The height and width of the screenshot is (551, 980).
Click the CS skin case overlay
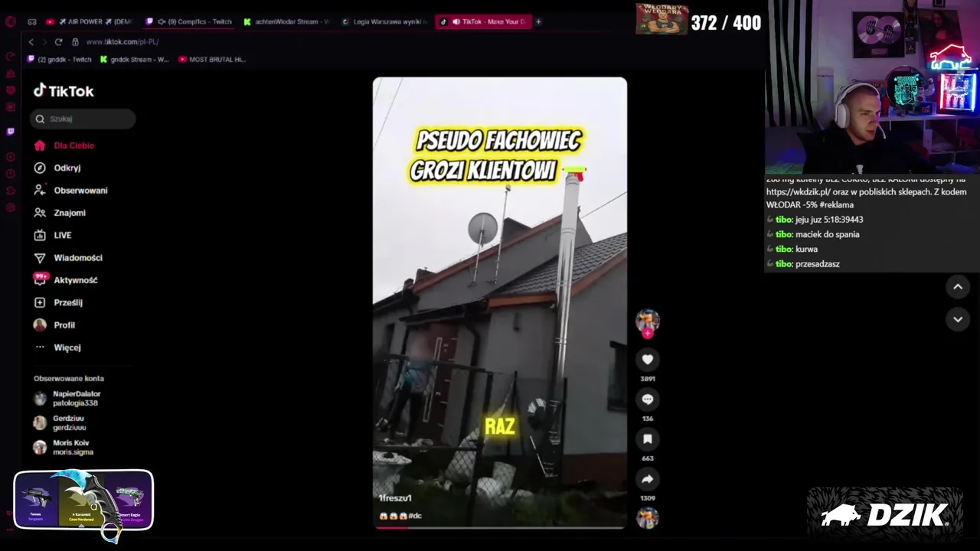point(83,500)
